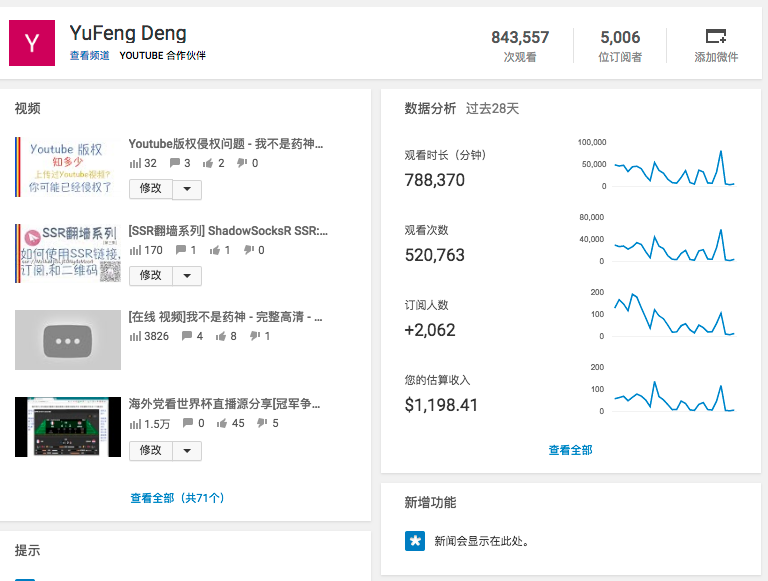Click the 添加微件 add widget icon
The image size is (768, 581).
715,37
